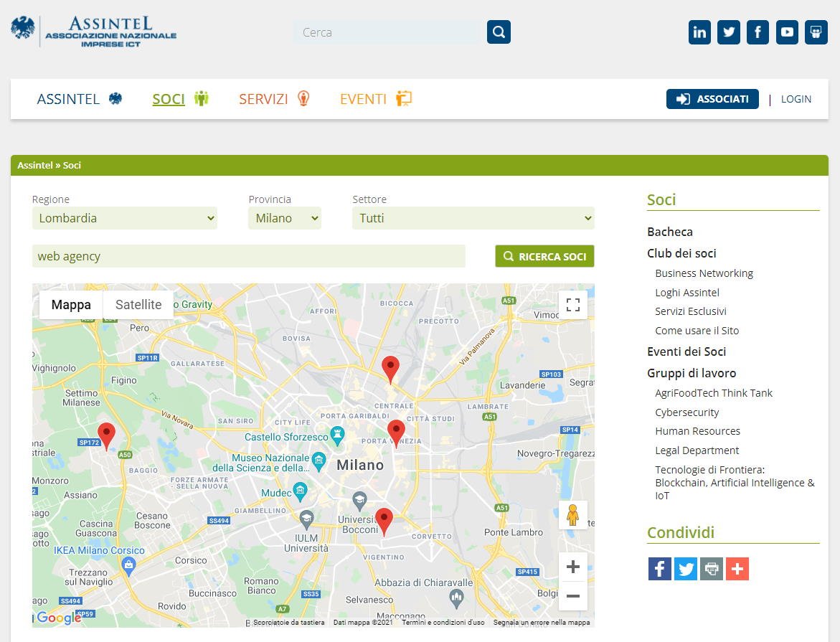Switch map to Mappa view
840x642 pixels.
[x=71, y=305]
